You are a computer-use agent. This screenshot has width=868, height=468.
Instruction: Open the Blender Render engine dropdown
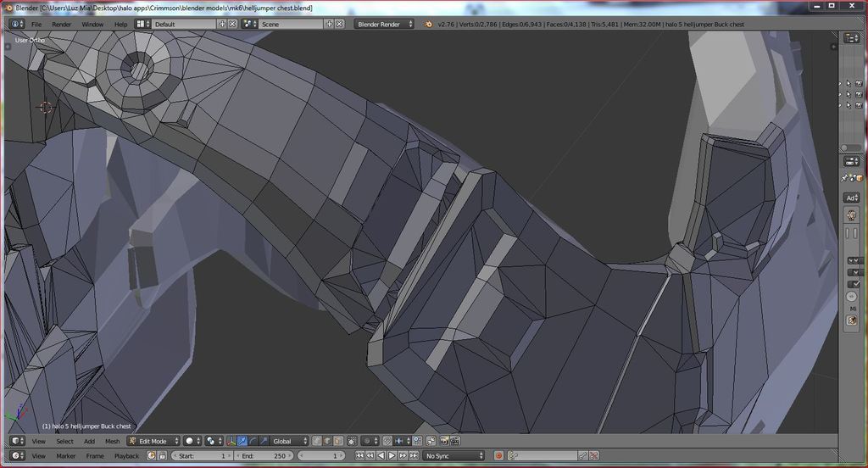pos(385,24)
